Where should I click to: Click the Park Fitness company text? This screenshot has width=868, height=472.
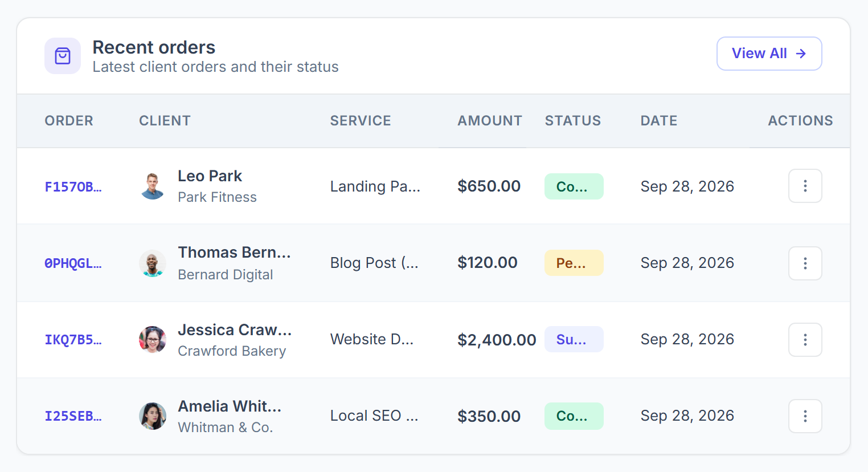click(x=217, y=197)
